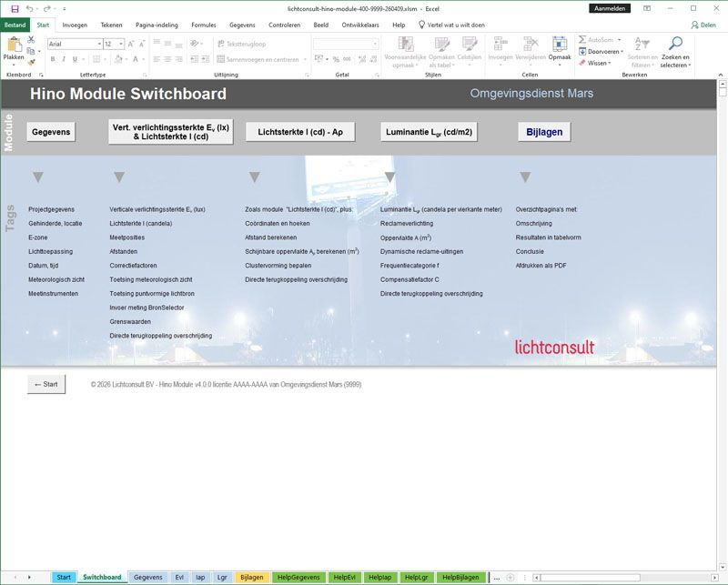Screen dimensions: 728x585
Task: Click Lichtsterkte I (cd) - Ap button
Action: [x=300, y=132]
